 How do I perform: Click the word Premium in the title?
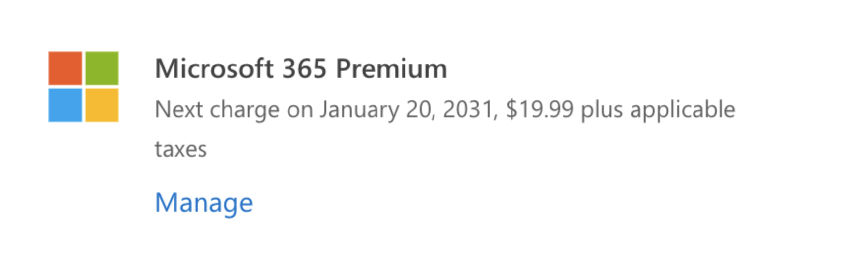[391, 68]
